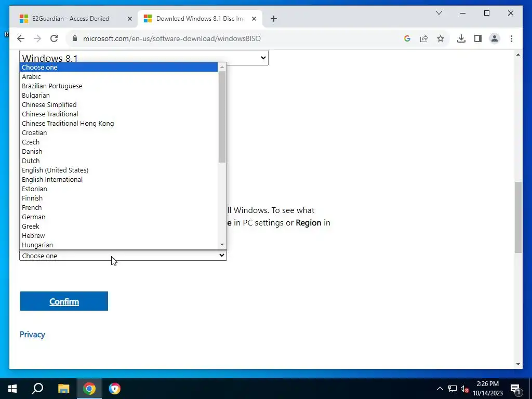The height and width of the screenshot is (399, 532).
Task: Select Greek language option
Action: click(119, 226)
